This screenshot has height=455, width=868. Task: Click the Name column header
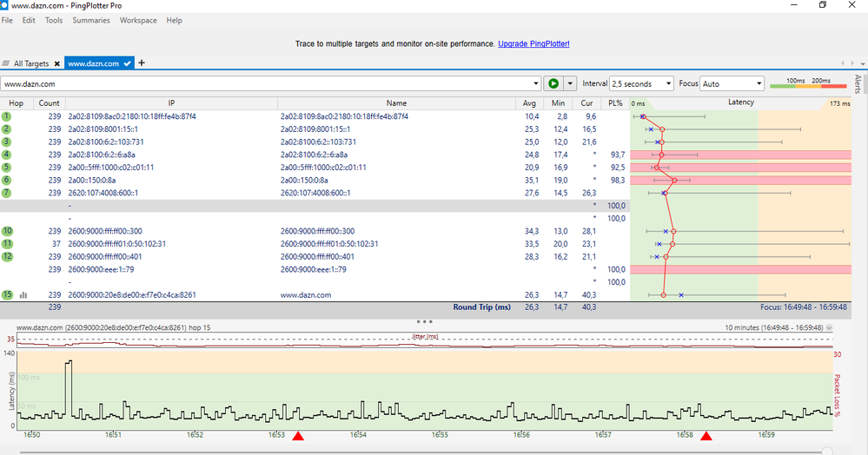[396, 103]
